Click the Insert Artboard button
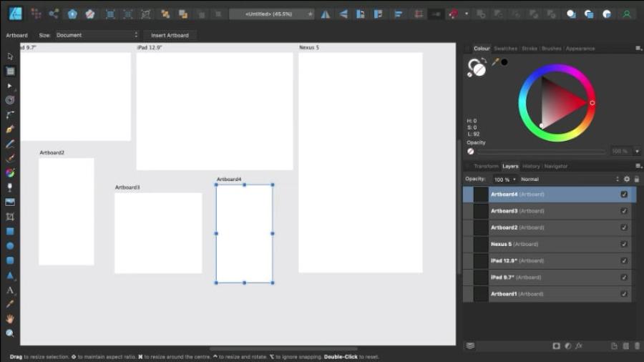Screen dimensions: 644x362 [x=170, y=35]
